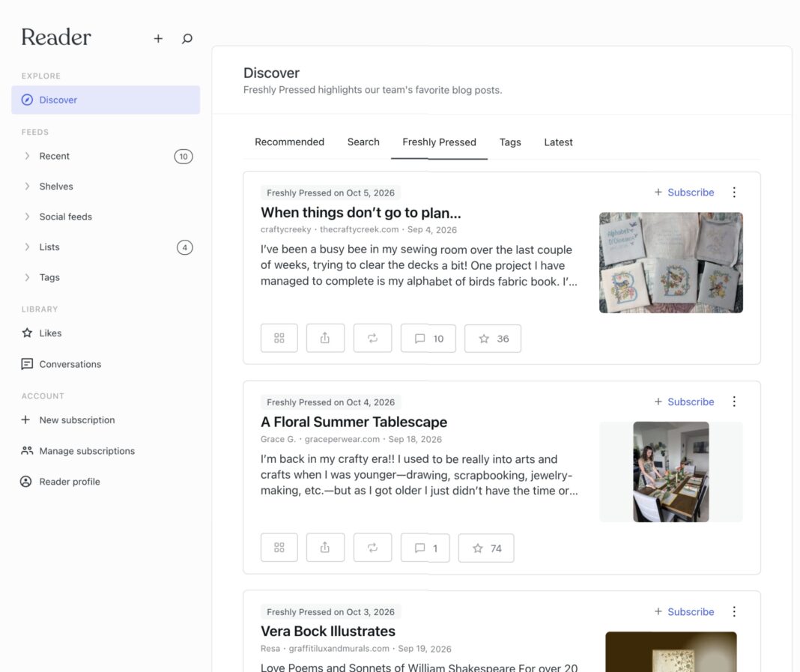Expand the Tags section in sidebar
The height and width of the screenshot is (672, 800).
pos(106,277)
